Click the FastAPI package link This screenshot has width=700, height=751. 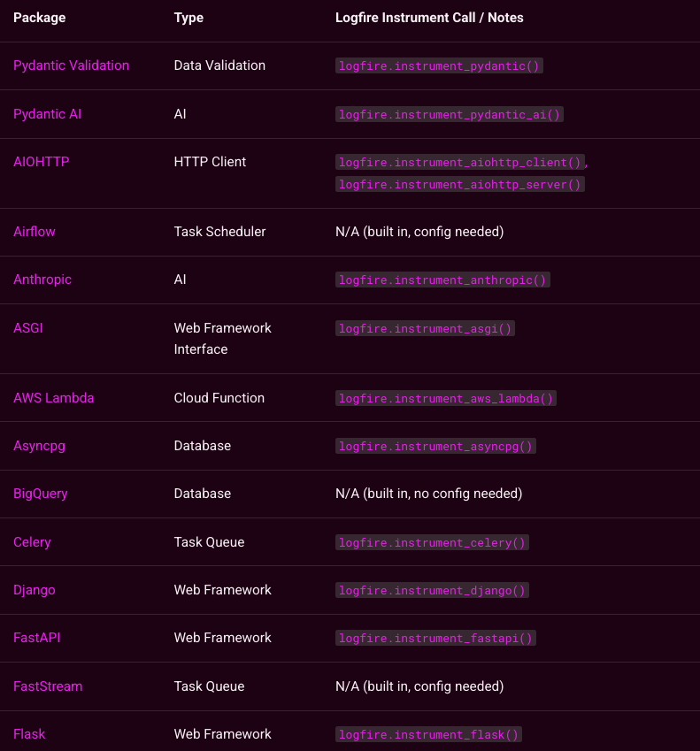pos(37,638)
